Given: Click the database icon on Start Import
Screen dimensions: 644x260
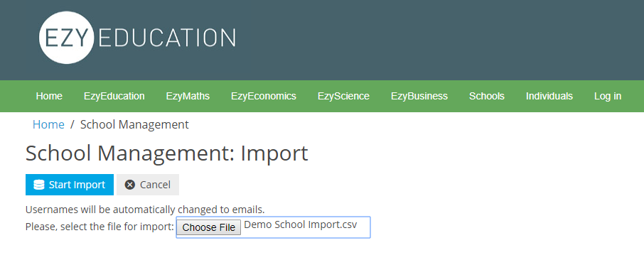Looking at the screenshot, I should coord(38,185).
